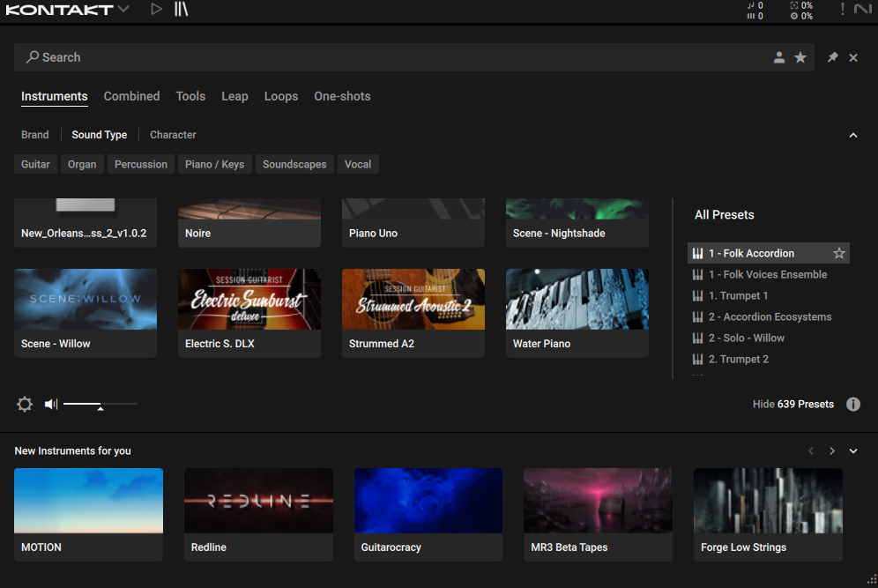Image resolution: width=878 pixels, height=588 pixels.
Task: Select the Electric S. DLX tile
Action: 249,313
